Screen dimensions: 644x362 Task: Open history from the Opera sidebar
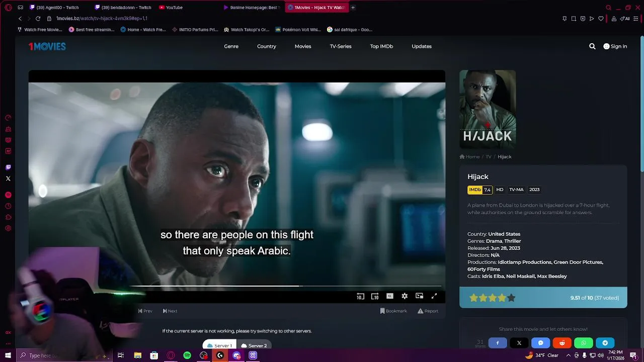(x=8, y=206)
